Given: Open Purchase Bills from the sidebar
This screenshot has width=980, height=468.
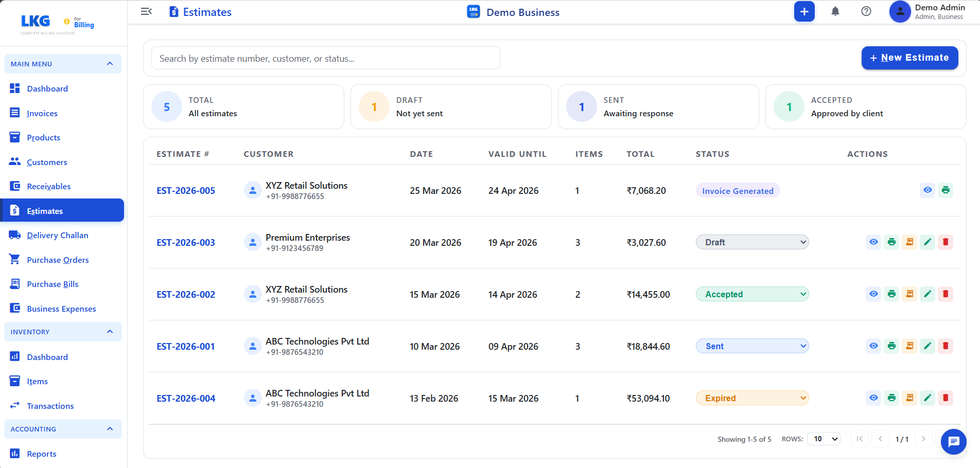Looking at the screenshot, I should [62, 284].
